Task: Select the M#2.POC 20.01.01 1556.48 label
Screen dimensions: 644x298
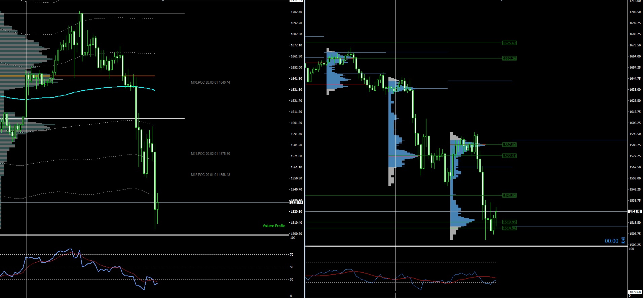Action: tap(211, 175)
